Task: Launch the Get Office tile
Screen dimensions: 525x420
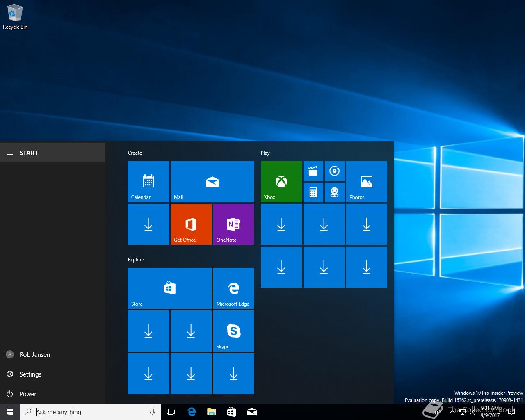Action: [x=191, y=224]
